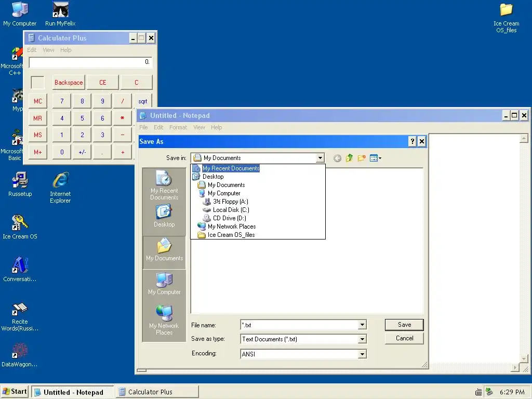Click the taskbar clock 6:29 PM
The image size is (532, 399).
coord(512,392)
